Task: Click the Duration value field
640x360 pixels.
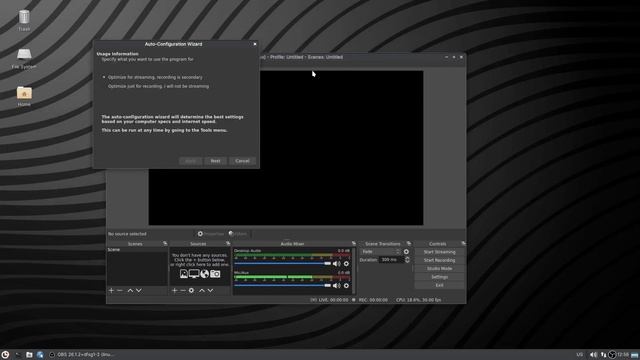Action: [391, 260]
